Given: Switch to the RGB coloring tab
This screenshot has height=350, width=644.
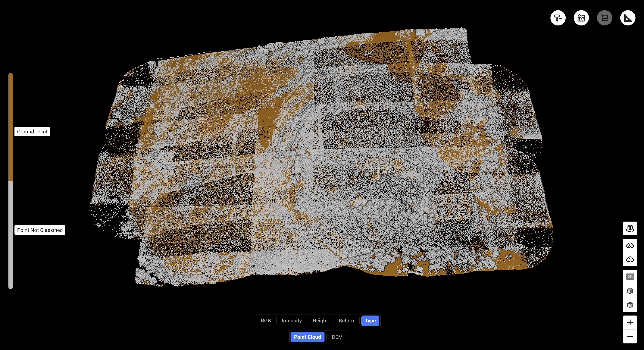Looking at the screenshot, I should pyautogui.click(x=266, y=321).
